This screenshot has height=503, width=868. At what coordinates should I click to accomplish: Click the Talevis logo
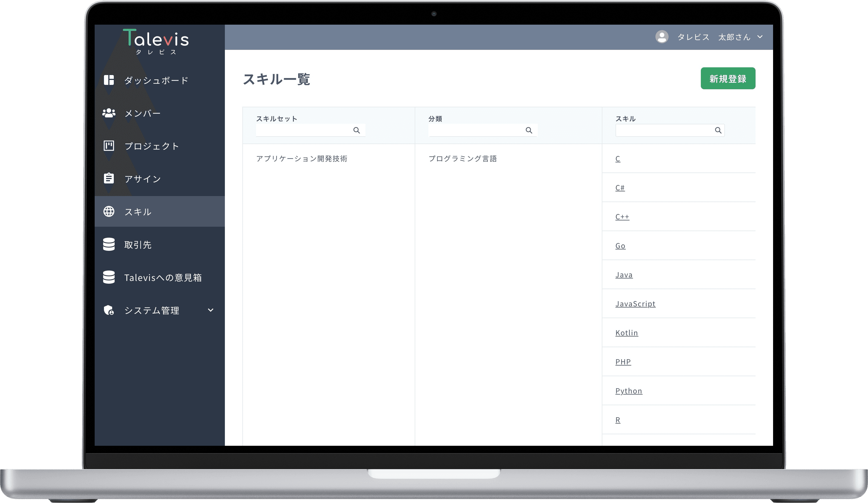(156, 41)
